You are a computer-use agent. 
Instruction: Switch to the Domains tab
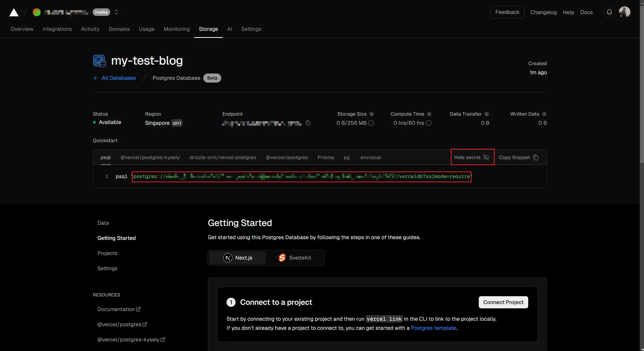pos(119,29)
